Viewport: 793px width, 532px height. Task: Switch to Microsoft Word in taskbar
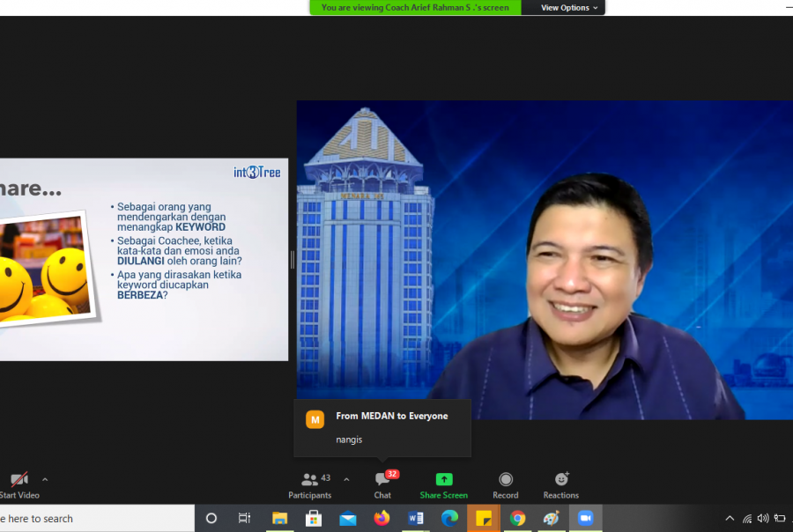(416, 519)
